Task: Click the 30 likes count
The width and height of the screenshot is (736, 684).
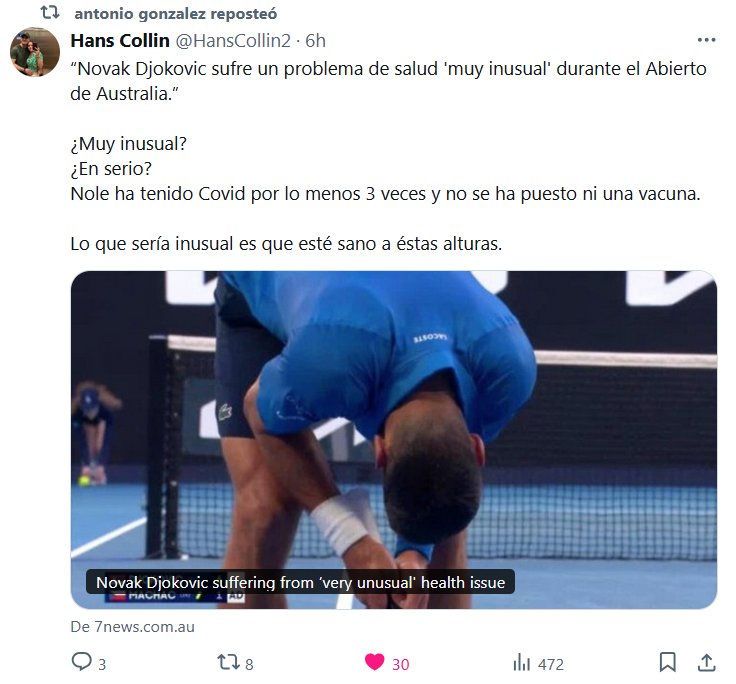Action: 401,664
